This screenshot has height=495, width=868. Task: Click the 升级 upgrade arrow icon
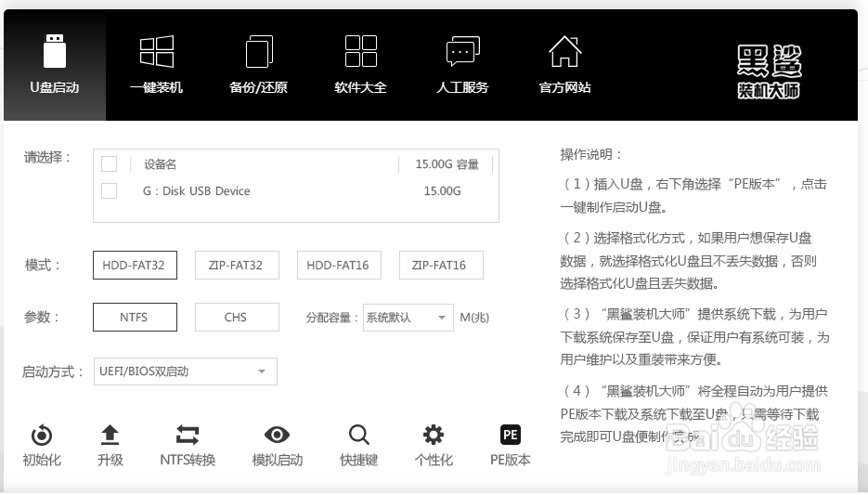tap(110, 436)
